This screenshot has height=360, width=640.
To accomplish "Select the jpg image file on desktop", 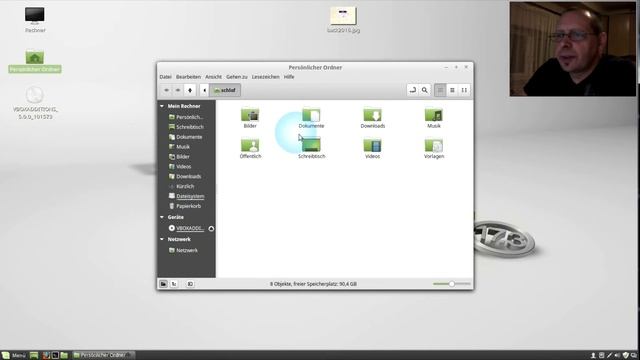I will [343, 19].
